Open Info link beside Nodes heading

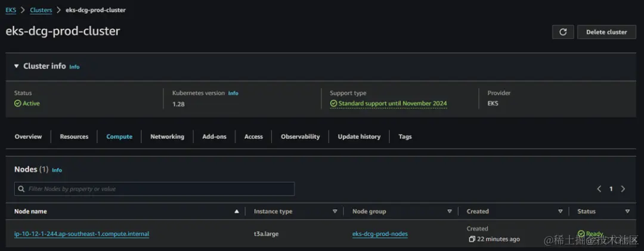point(57,170)
